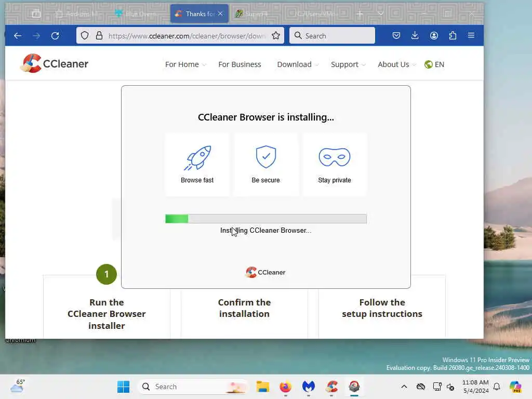This screenshot has height=399, width=532.
Task: Click the Stay private mask icon
Action: [x=335, y=157]
